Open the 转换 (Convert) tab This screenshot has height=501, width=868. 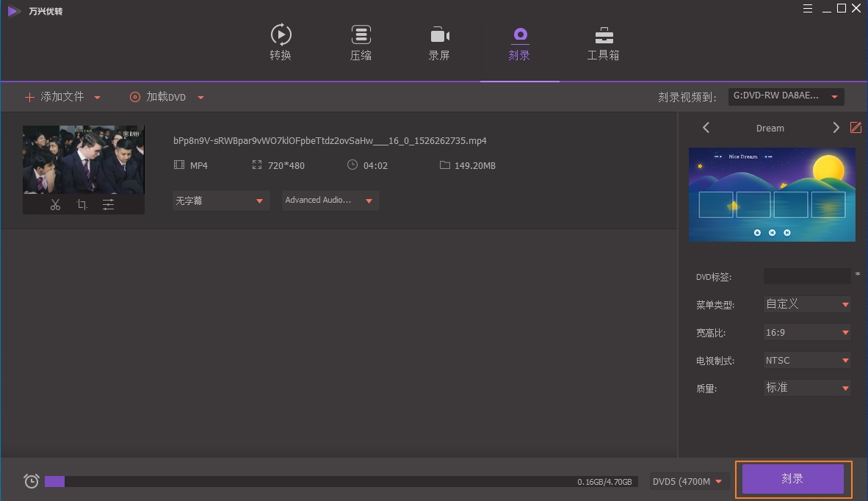(x=281, y=43)
